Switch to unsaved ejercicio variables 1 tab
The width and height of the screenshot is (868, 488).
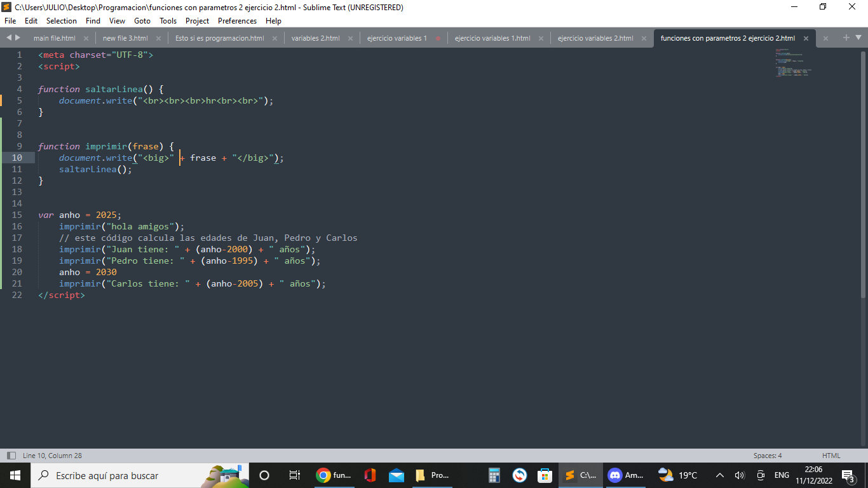pos(397,38)
